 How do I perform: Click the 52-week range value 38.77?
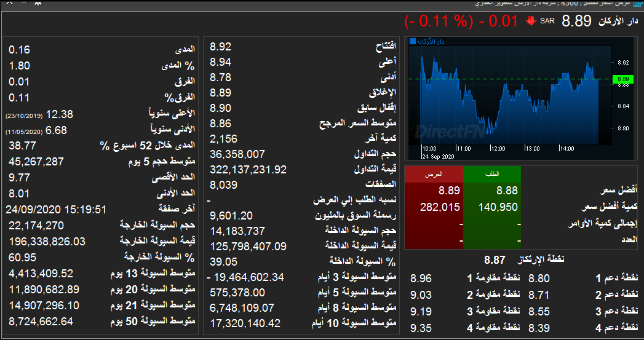(22, 146)
